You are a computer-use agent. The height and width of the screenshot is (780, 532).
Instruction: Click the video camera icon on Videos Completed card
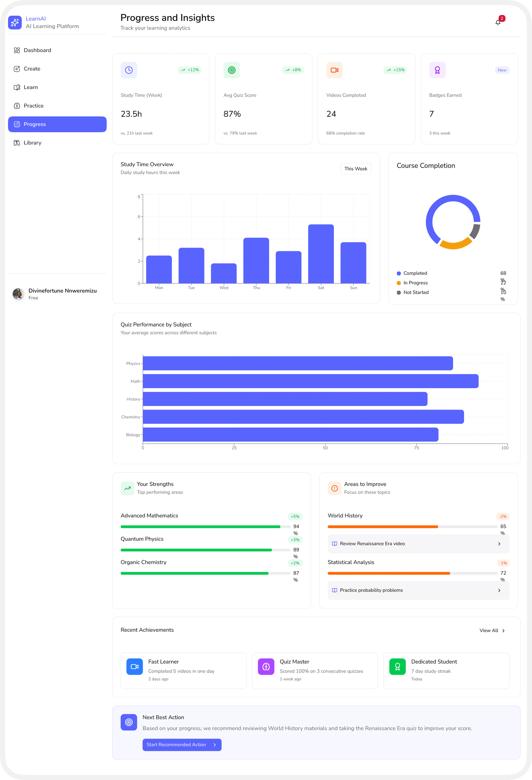(335, 70)
